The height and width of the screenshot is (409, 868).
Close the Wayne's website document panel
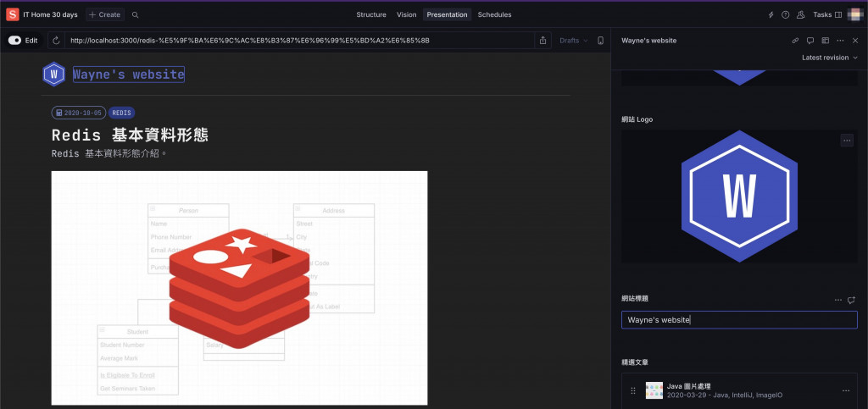855,41
